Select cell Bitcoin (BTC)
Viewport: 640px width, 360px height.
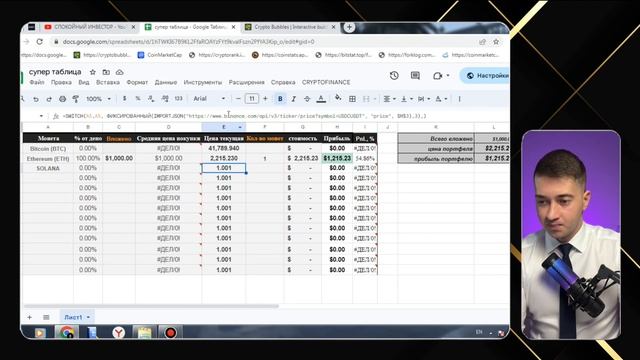coord(48,148)
